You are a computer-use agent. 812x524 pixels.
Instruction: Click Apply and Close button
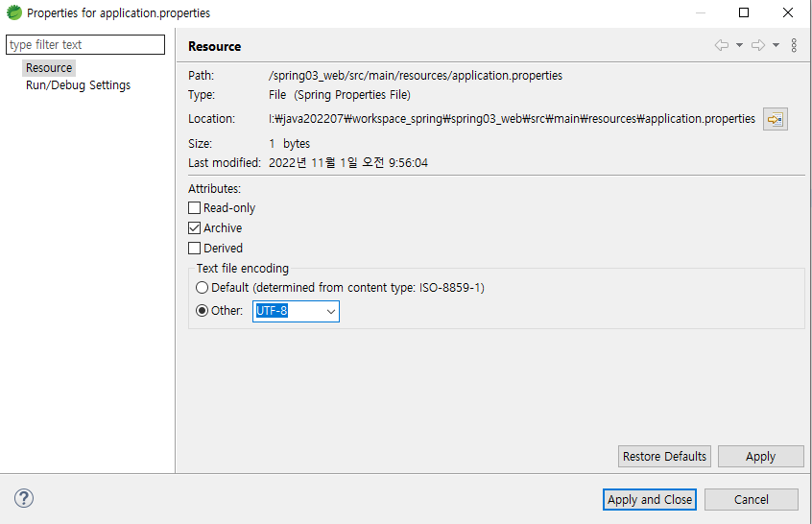650,500
